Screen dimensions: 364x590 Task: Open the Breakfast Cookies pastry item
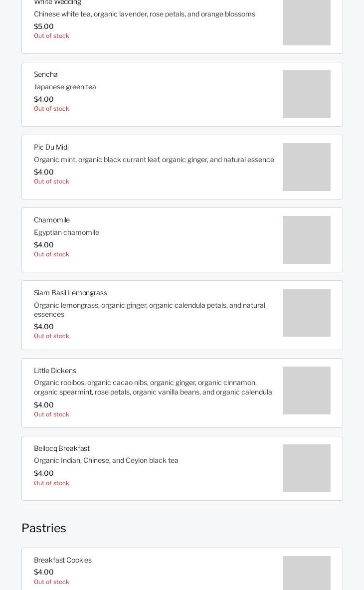(x=63, y=560)
